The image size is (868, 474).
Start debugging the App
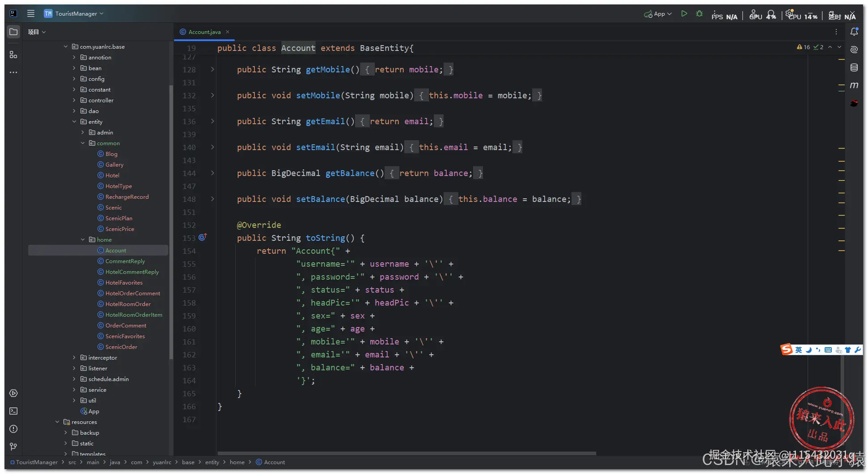tap(699, 14)
